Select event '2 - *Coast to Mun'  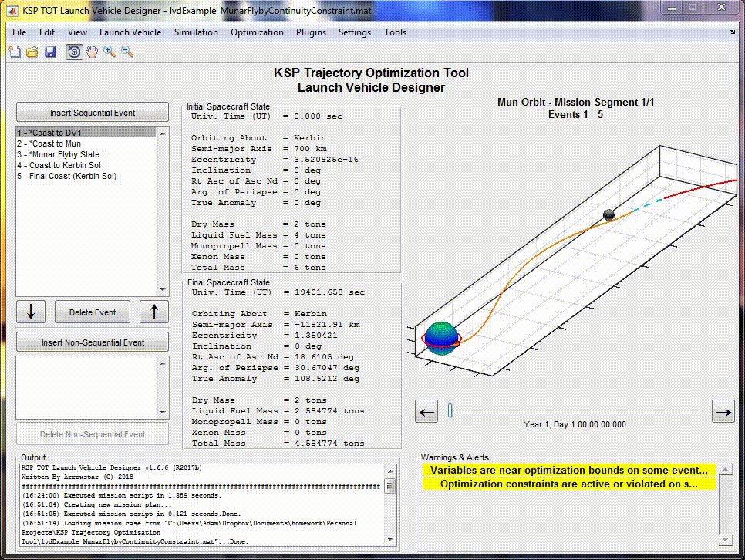coord(86,143)
